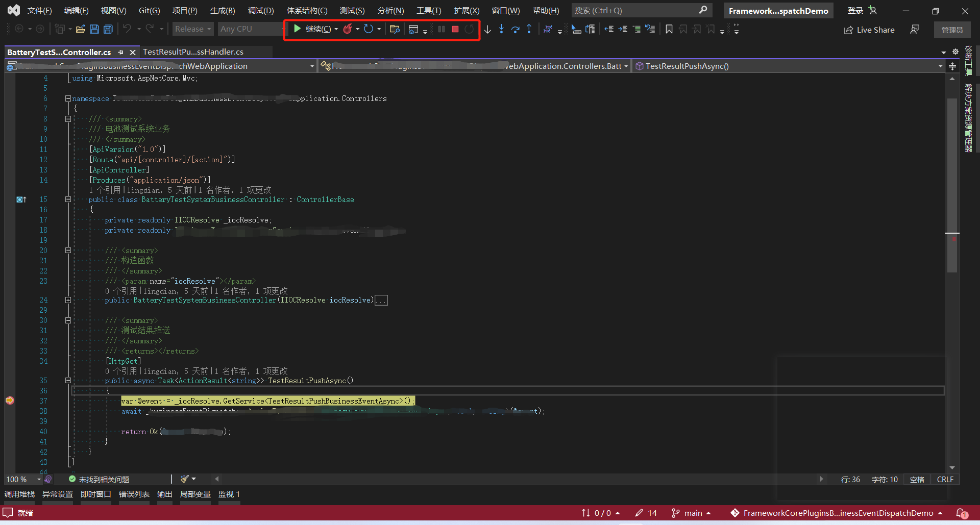Screen dimensions: 980x525
Task: Click the send feedback person icon
Action: point(915,30)
